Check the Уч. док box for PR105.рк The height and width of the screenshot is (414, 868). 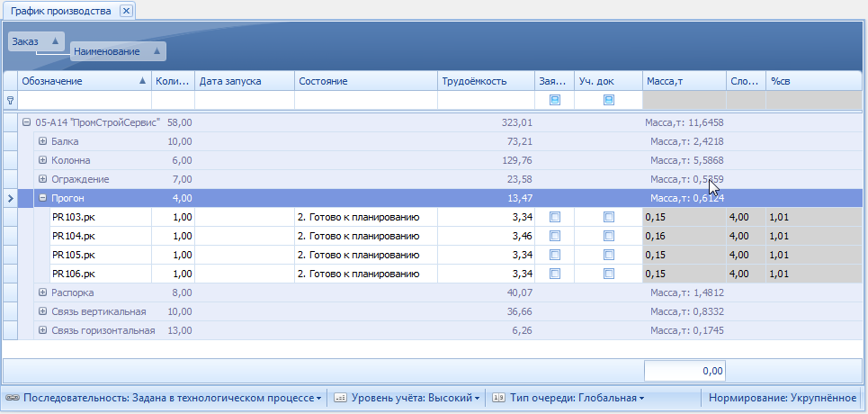[608, 255]
